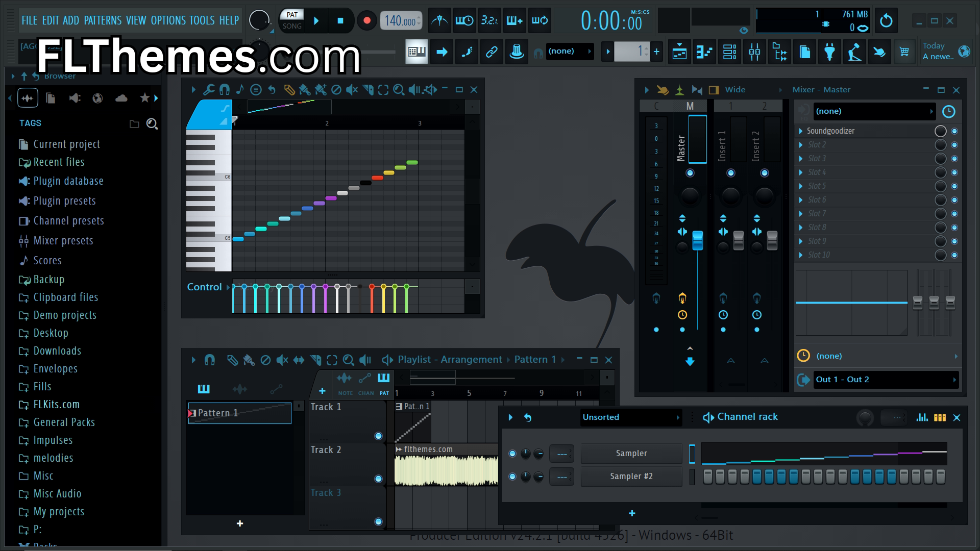980x551 pixels.
Task: Add a channel with the rack plus button
Action: (632, 514)
